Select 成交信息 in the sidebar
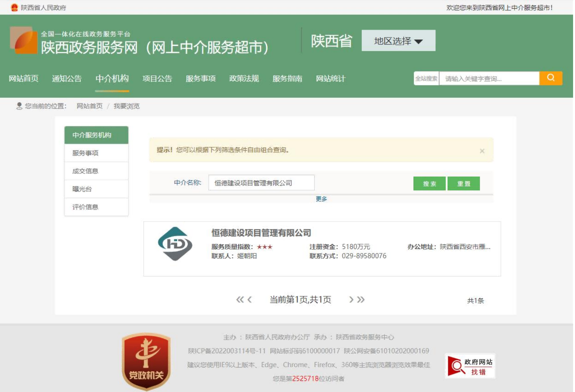The width and height of the screenshot is (575, 392). point(97,172)
